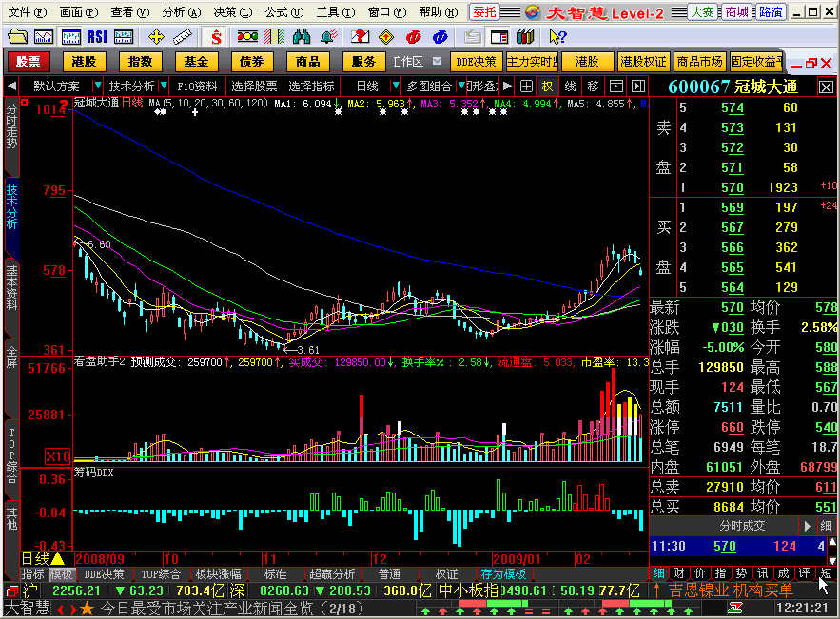Click the traffic light icon
This screenshot has width=840, height=619.
(x=247, y=36)
